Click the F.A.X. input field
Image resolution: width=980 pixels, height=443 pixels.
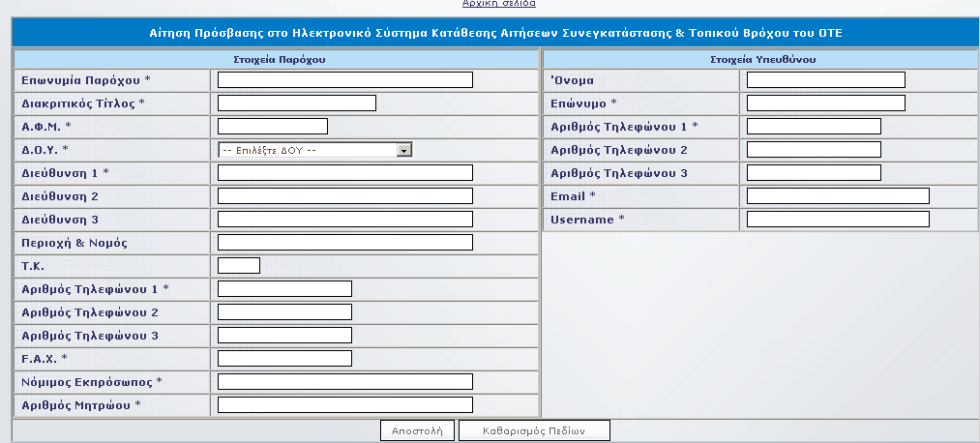pos(284,359)
